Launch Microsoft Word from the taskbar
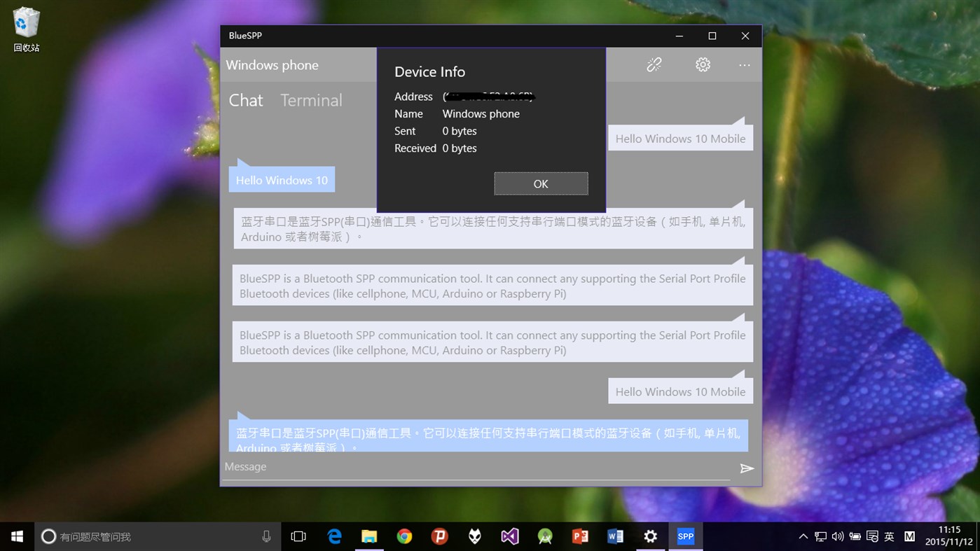 pos(614,536)
